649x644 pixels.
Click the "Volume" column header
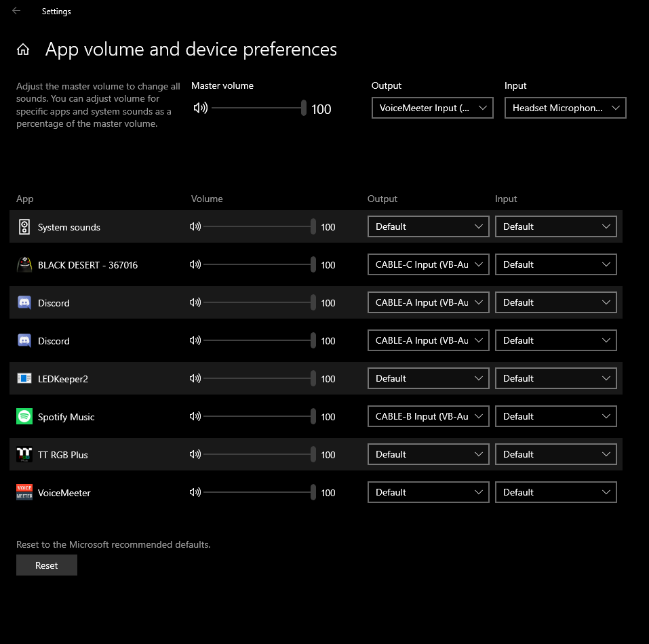coord(207,199)
